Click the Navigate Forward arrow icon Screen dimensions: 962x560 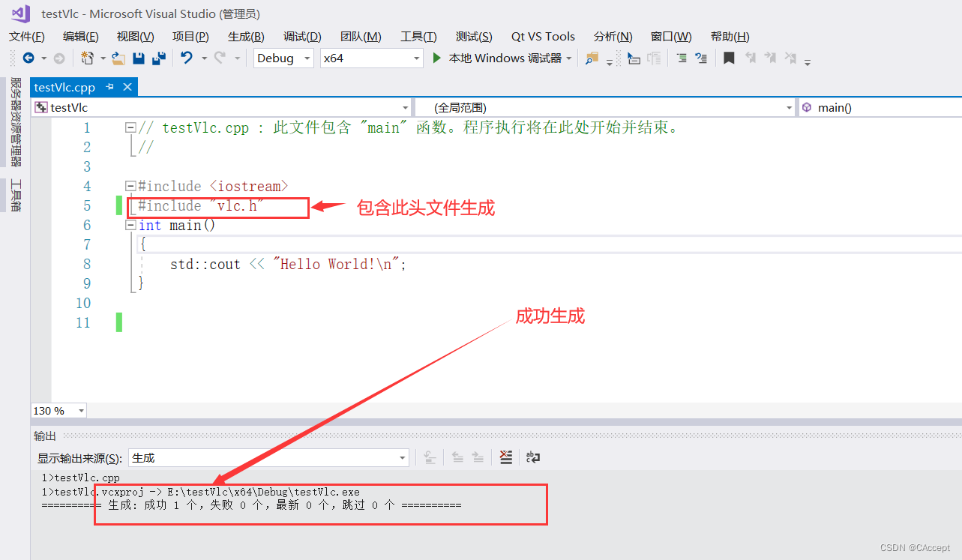(58, 58)
